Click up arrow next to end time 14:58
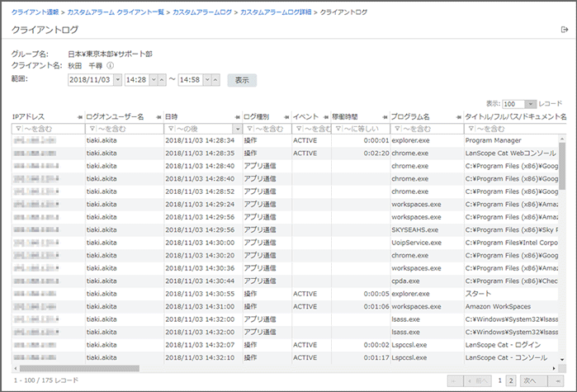Screen dimensions: 577x392 [216, 80]
